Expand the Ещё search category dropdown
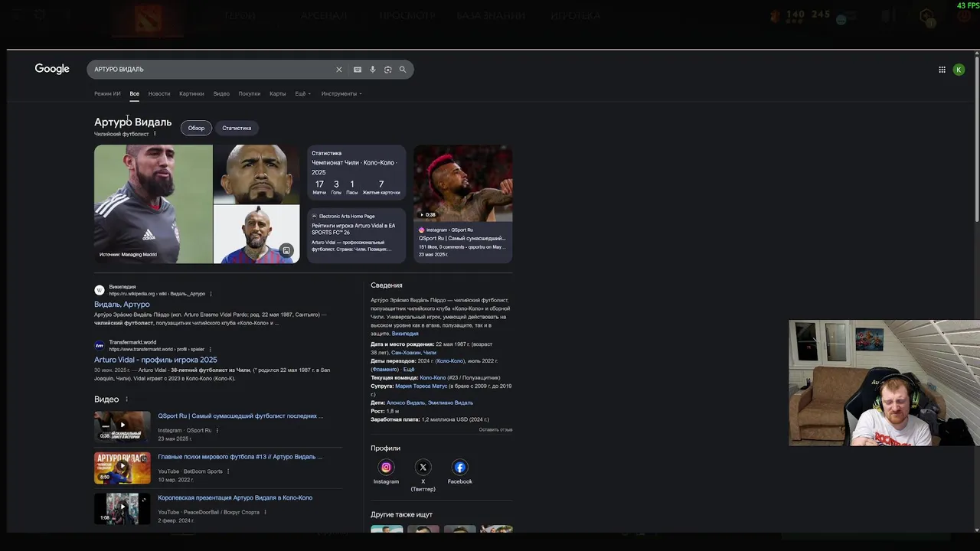Viewport: 980px width, 551px height. [303, 93]
